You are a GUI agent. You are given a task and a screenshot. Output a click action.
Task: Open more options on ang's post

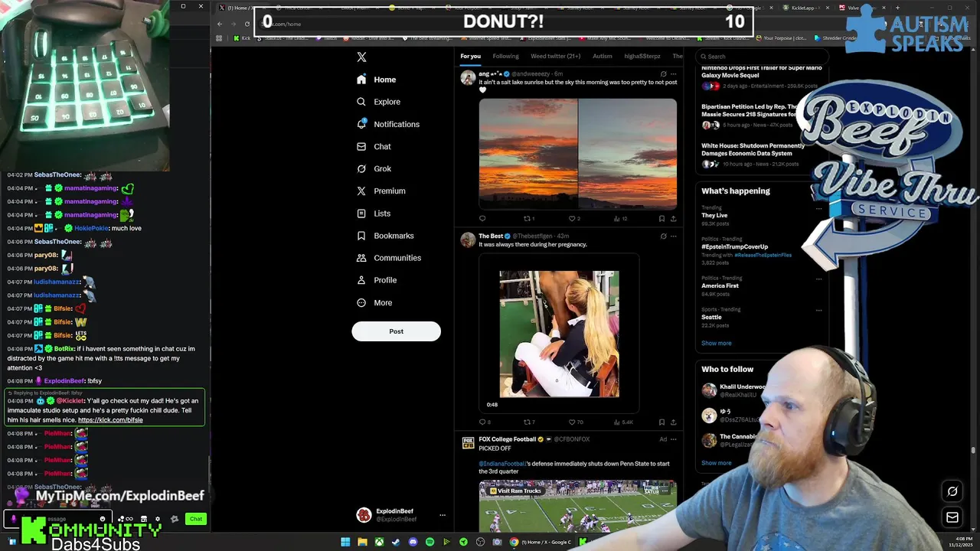[x=674, y=74]
